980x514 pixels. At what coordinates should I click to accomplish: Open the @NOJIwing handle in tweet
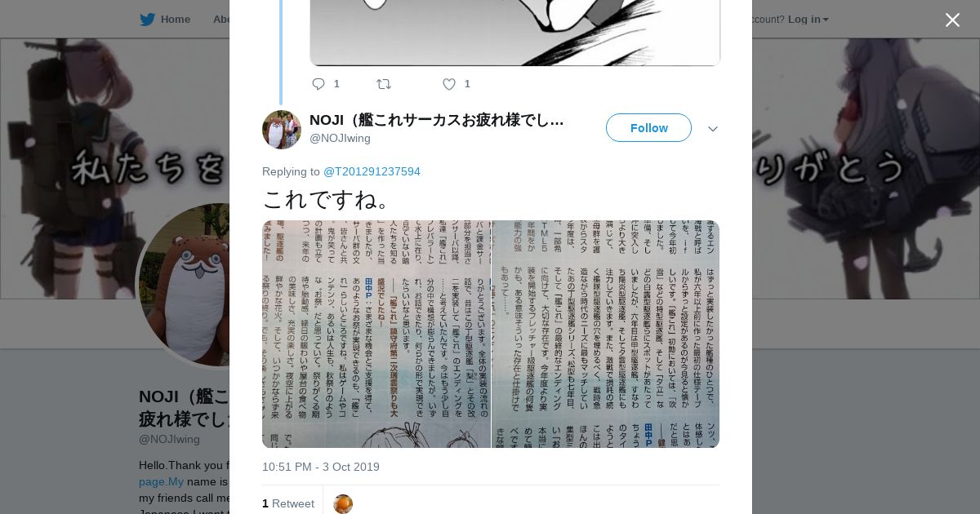340,139
